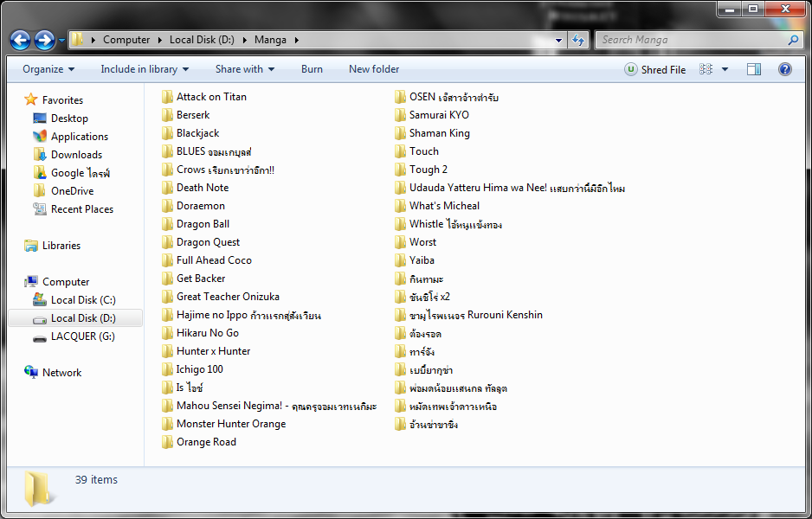The height and width of the screenshot is (519, 812).
Task: Select the What's Micheal folder
Action: tap(436, 205)
